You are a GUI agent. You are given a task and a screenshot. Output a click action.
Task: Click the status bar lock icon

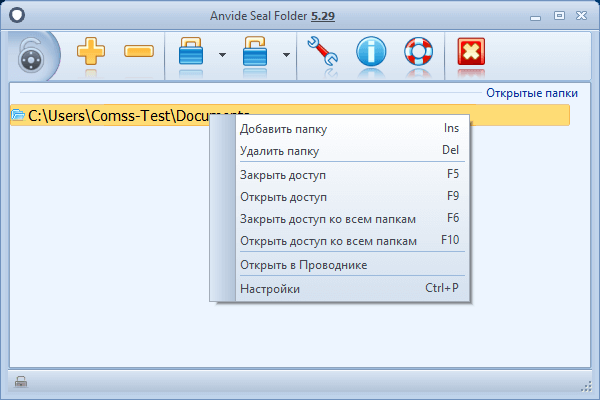pos(21,382)
